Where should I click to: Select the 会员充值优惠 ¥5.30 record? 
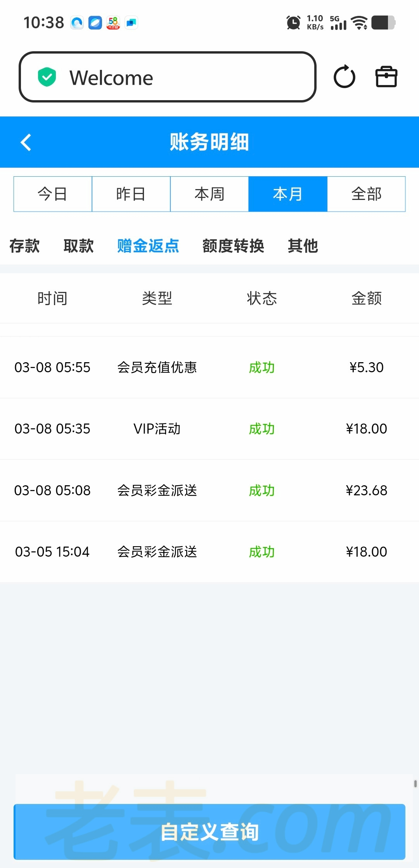(x=209, y=367)
